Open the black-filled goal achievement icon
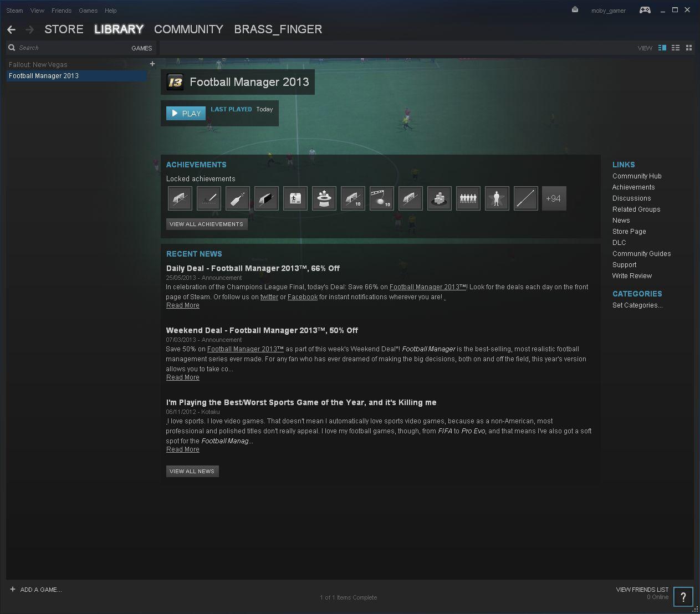This screenshot has width=700, height=614. [x=267, y=198]
